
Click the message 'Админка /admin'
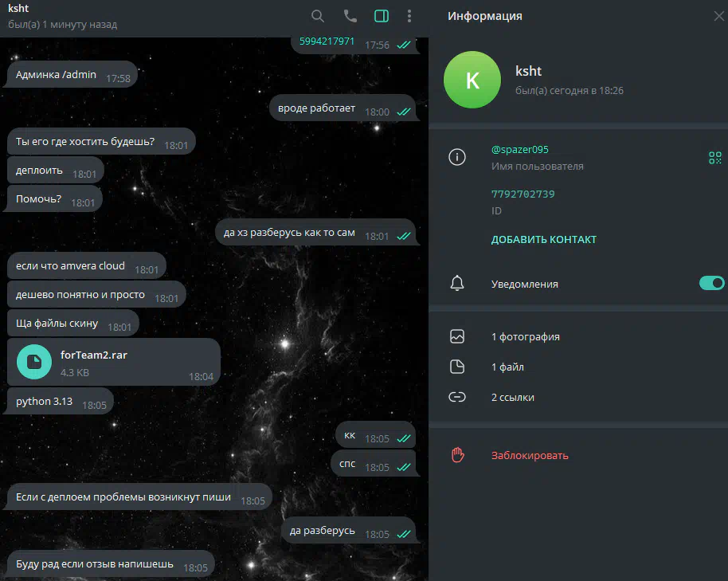pos(72,74)
